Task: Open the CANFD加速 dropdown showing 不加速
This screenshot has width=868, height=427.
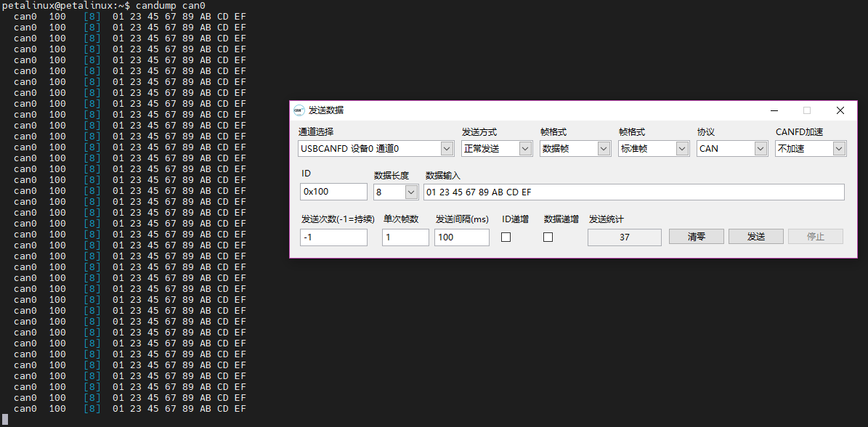Action: click(x=811, y=149)
